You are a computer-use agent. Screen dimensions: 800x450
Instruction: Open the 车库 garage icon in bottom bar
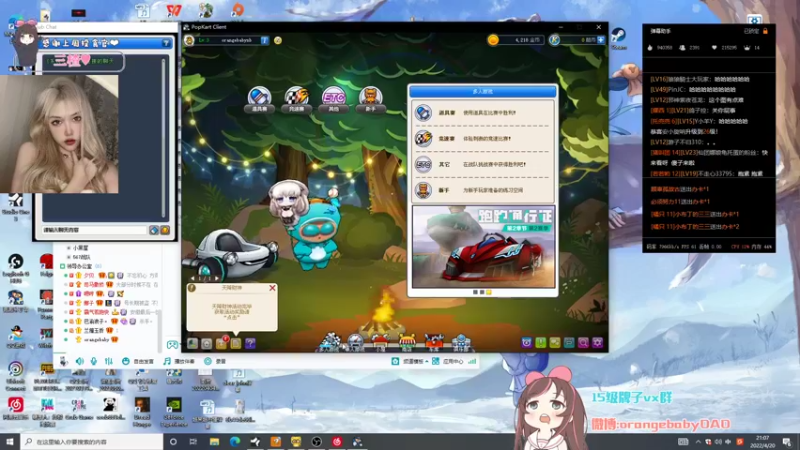tap(434, 342)
